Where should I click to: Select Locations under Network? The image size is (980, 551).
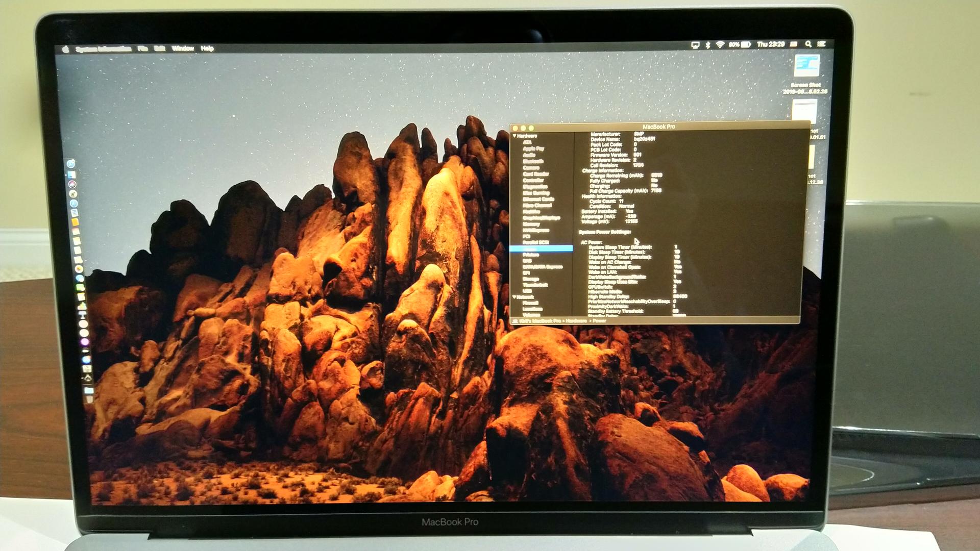click(532, 309)
